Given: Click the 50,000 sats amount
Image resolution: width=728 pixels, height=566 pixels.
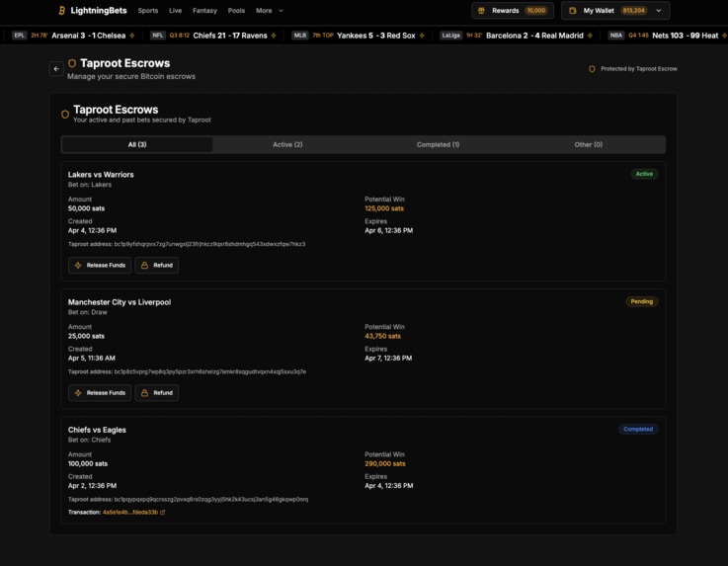Looking at the screenshot, I should [86, 208].
